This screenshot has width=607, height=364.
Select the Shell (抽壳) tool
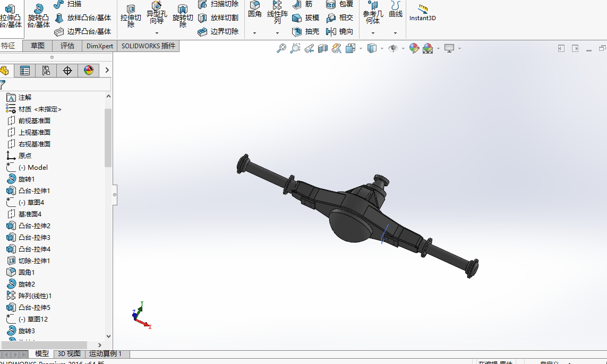pyautogui.click(x=305, y=31)
